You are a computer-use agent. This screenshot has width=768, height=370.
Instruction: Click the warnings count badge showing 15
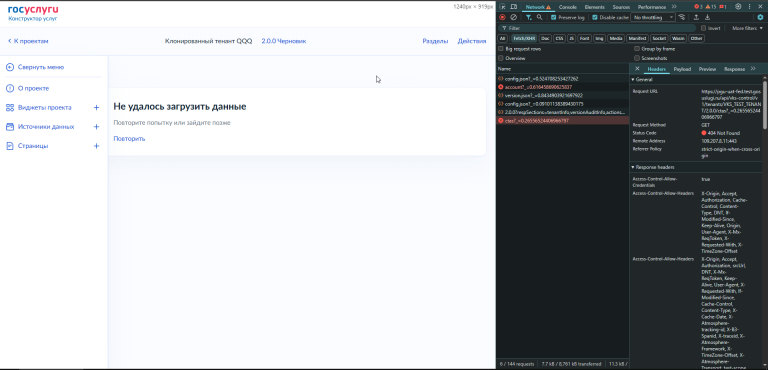(x=711, y=6)
